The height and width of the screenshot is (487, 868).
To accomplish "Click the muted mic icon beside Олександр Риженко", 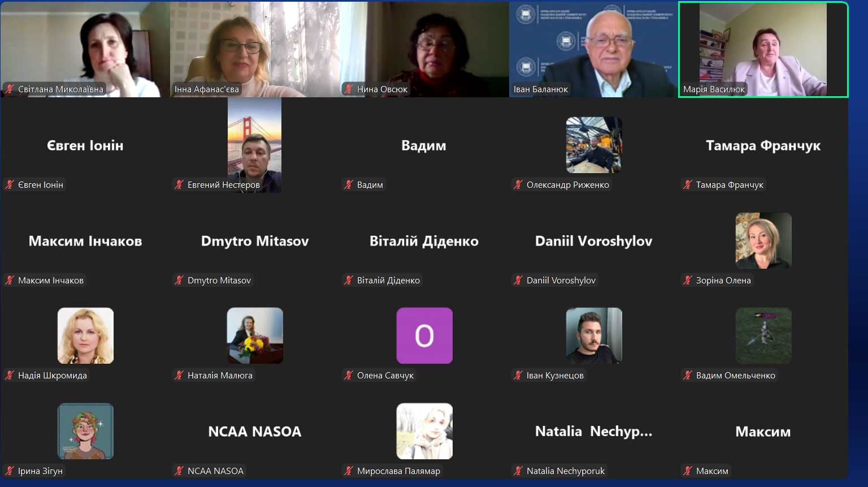I will pyautogui.click(x=518, y=184).
